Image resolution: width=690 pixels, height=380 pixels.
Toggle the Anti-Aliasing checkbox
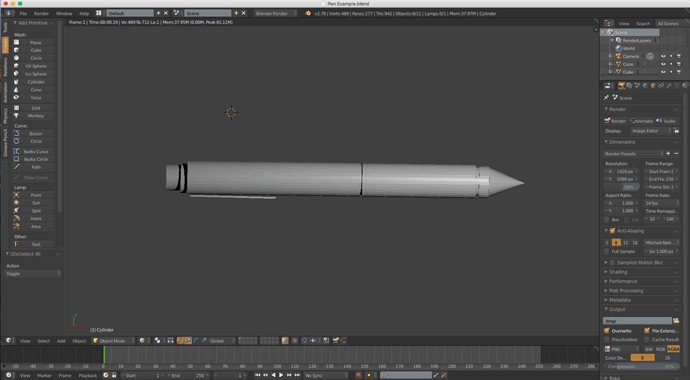612,231
